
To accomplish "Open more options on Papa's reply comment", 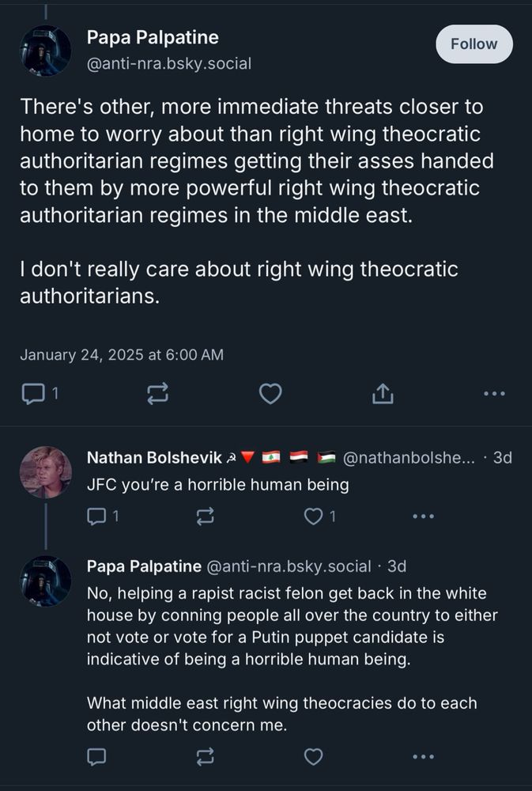I will (x=421, y=756).
